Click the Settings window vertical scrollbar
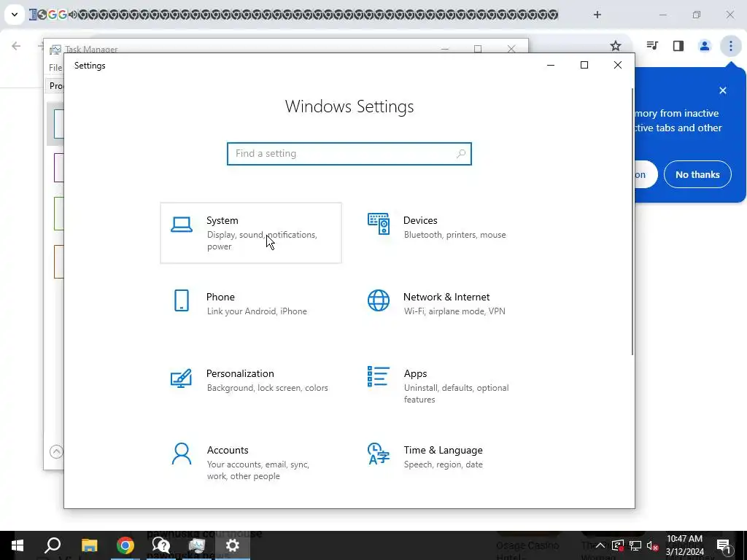 click(x=632, y=222)
